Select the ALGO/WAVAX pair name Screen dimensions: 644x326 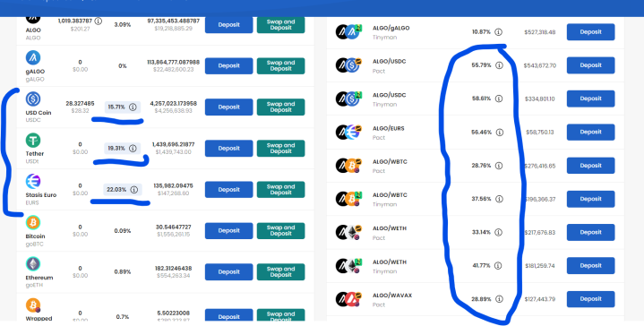coord(391,296)
